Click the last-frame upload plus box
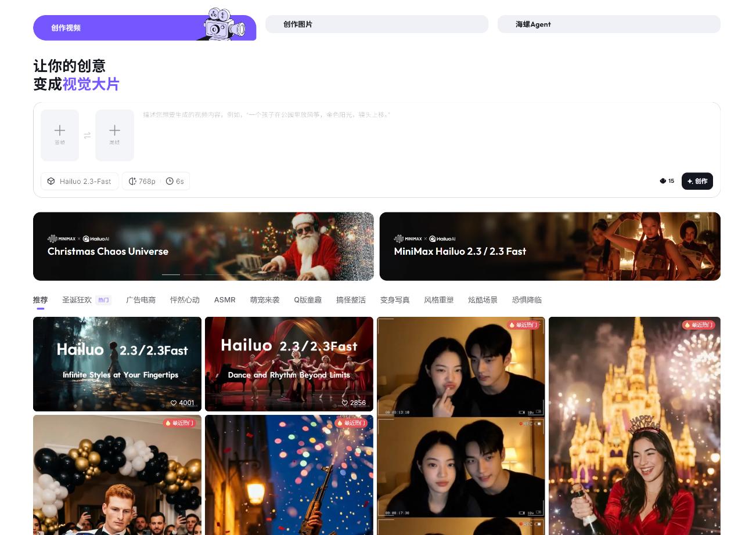 point(114,135)
